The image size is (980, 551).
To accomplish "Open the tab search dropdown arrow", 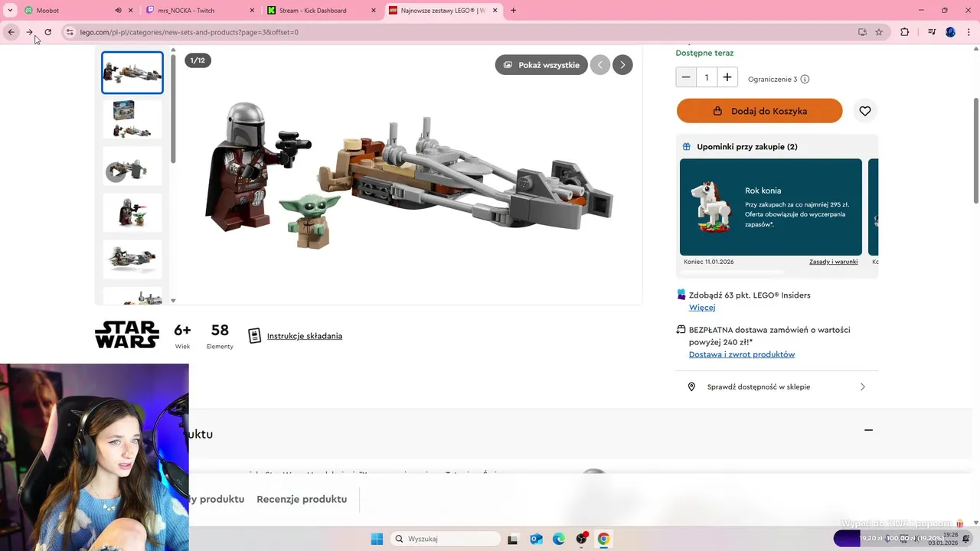I will [x=10, y=11].
